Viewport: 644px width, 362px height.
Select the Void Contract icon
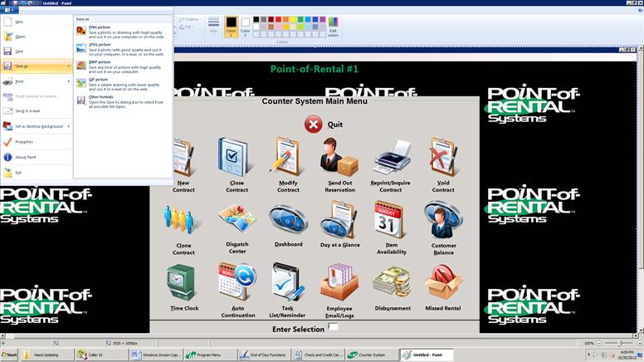click(443, 157)
